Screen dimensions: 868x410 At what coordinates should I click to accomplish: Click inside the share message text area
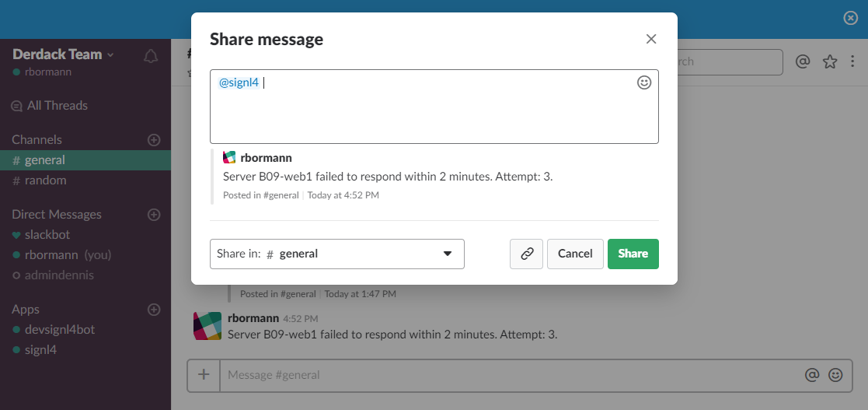pos(434,107)
